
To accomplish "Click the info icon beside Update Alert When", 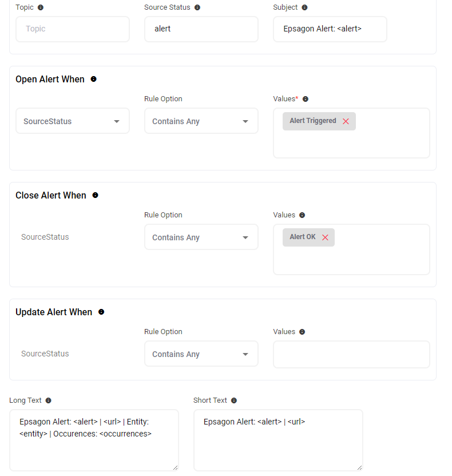I will tap(101, 312).
